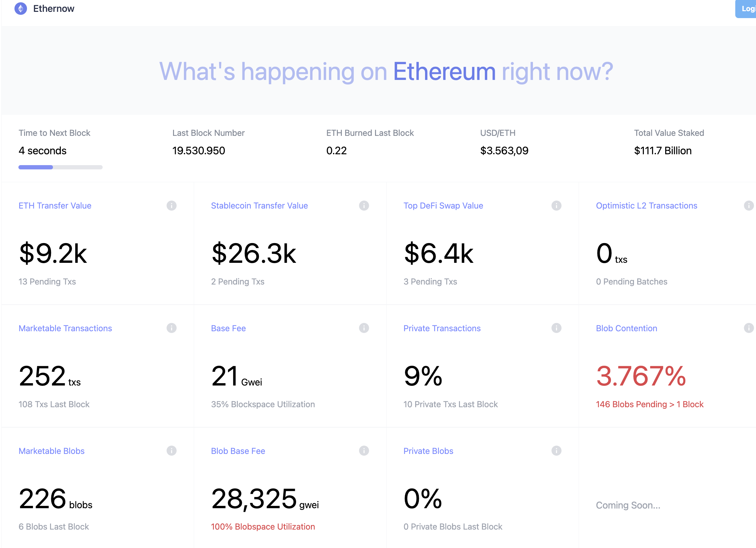Open the Stablecoin Transfer Value link
Viewport: 756px width, 548px height.
pyautogui.click(x=259, y=206)
